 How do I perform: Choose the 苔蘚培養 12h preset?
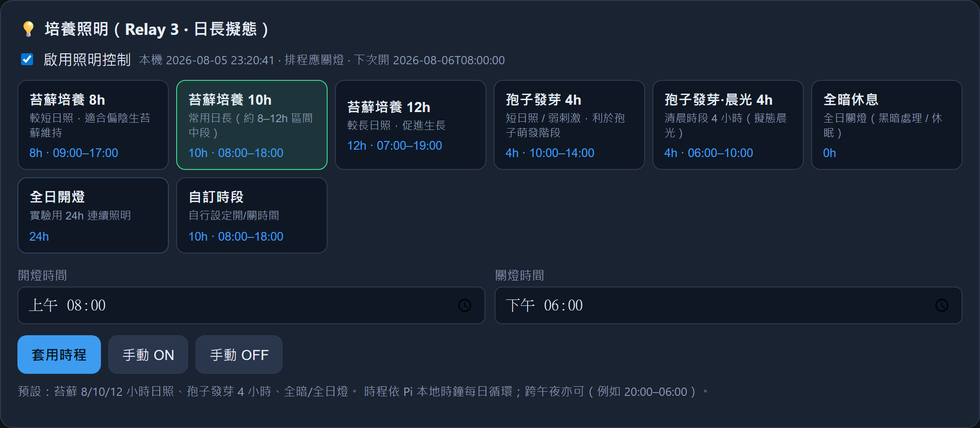pyautogui.click(x=411, y=125)
